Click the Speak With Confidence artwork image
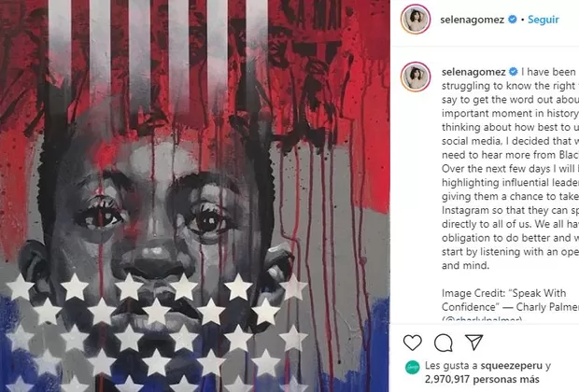This screenshot has width=579, height=392. tap(195, 196)
